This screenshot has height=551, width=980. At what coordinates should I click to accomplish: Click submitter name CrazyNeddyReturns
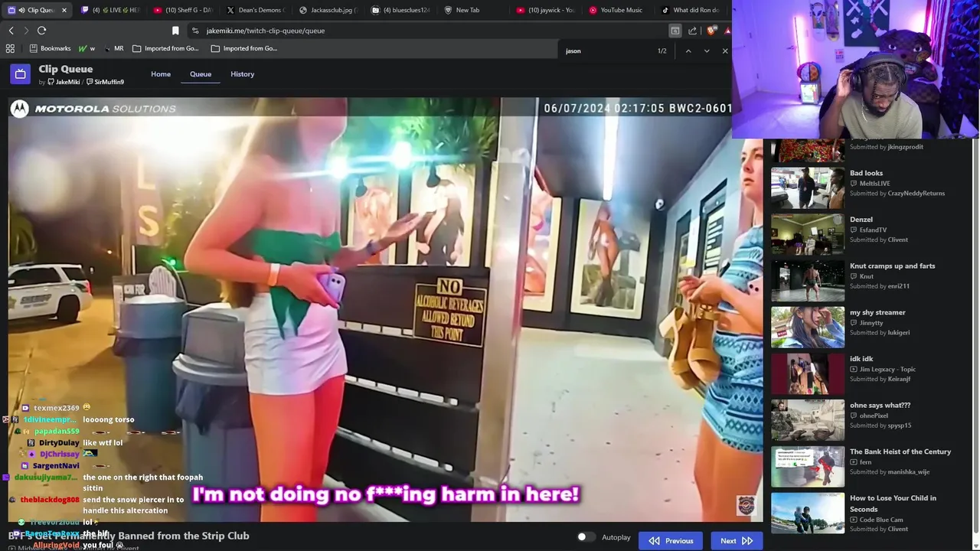point(916,194)
